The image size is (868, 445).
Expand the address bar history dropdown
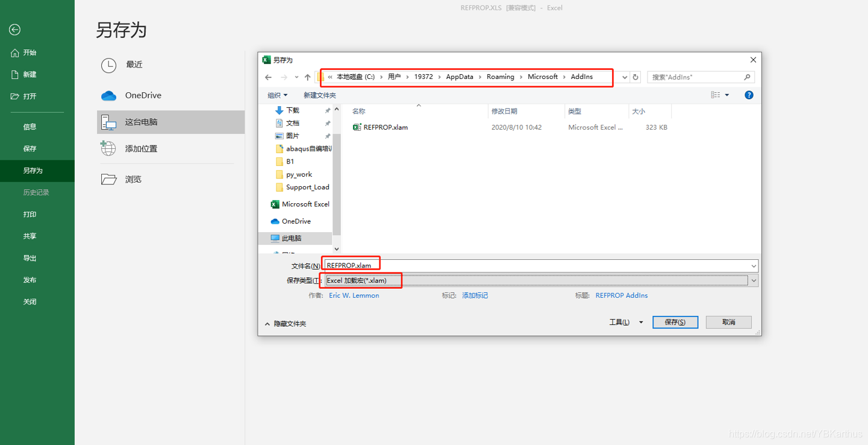(625, 77)
